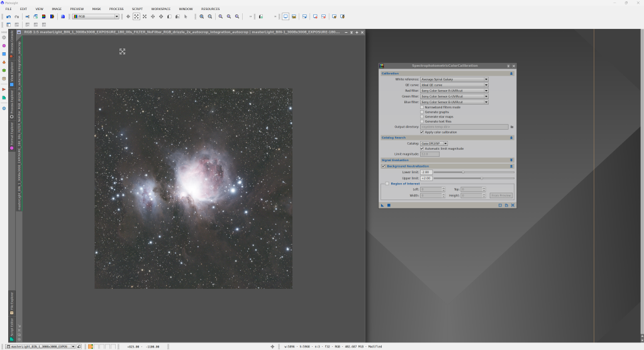This screenshot has width=644, height=350.
Task: Reset the SpectrophotometricColorCalibration process settings
Action: pos(513,205)
